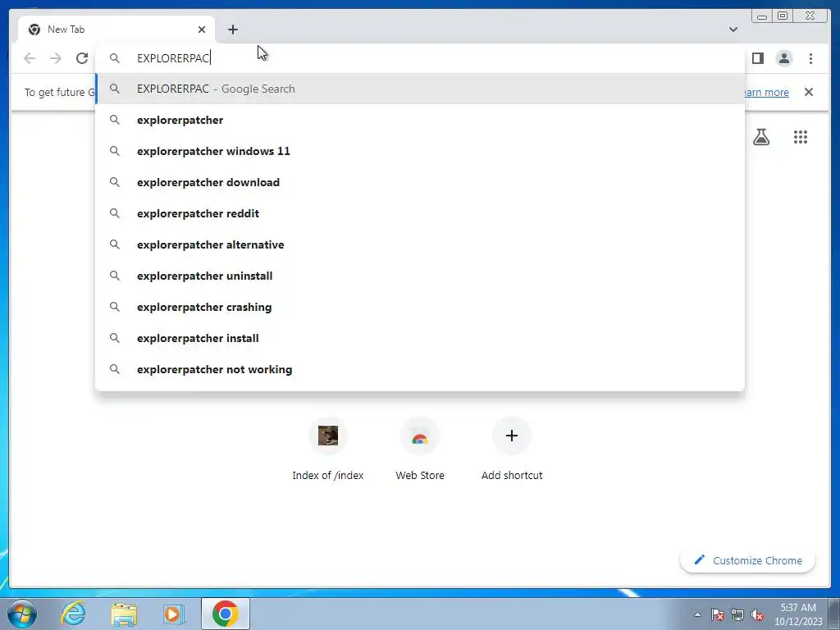Choose explorerpatcher download suggestion
This screenshot has height=630, width=840.
click(x=420, y=182)
